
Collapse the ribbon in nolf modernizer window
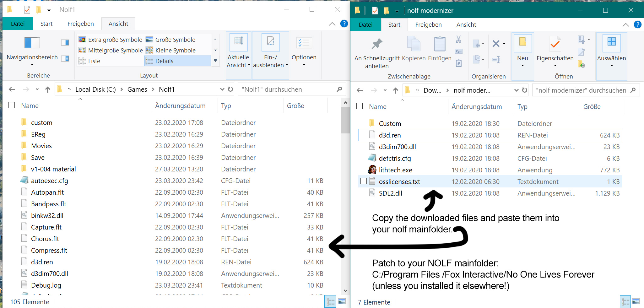(x=625, y=25)
